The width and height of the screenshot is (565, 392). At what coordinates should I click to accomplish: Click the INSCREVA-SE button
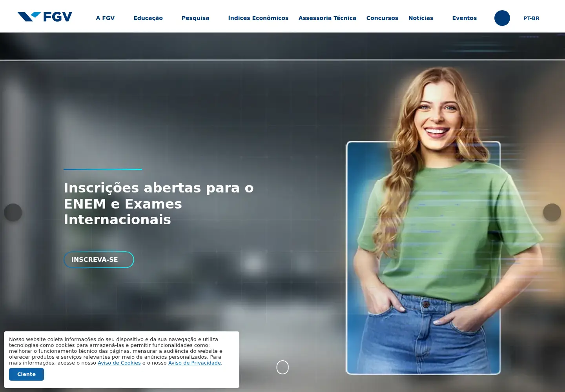tap(99, 260)
